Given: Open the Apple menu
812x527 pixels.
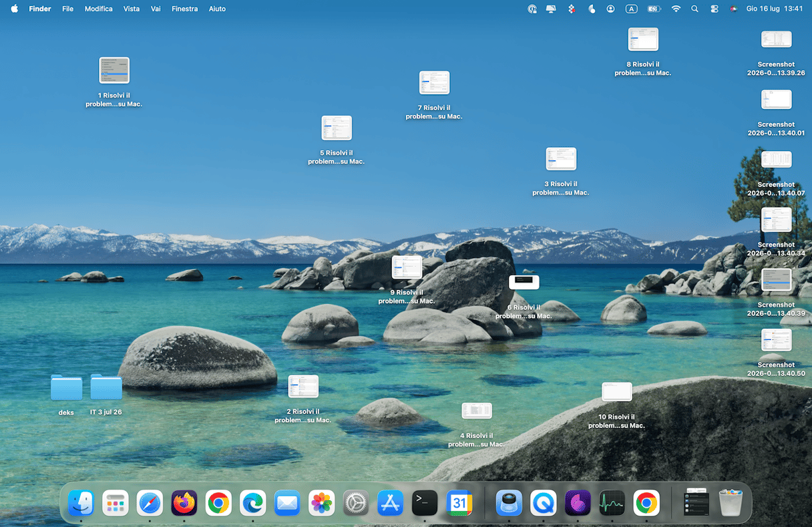Looking at the screenshot, I should 14,9.
